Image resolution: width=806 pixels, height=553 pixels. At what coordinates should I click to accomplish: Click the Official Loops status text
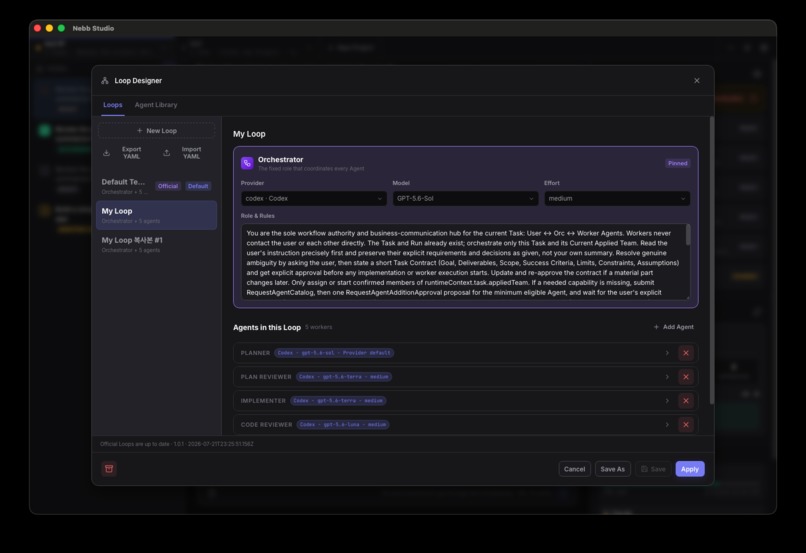point(177,444)
